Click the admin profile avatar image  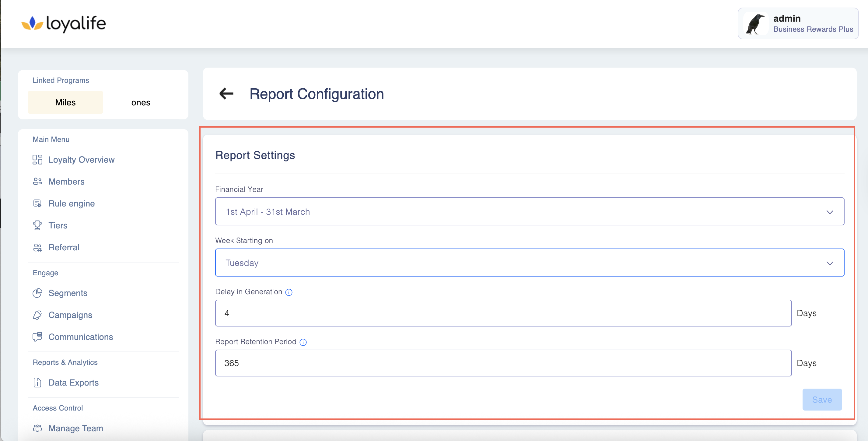point(755,23)
